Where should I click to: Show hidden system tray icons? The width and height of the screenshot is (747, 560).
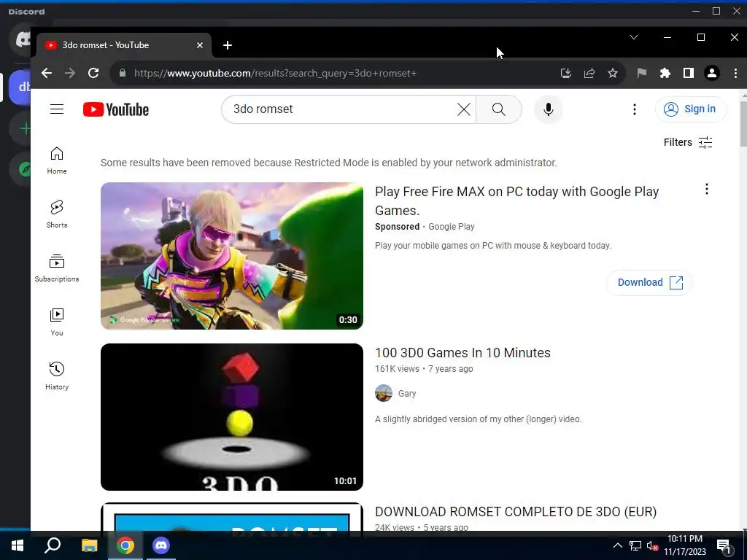(x=617, y=545)
